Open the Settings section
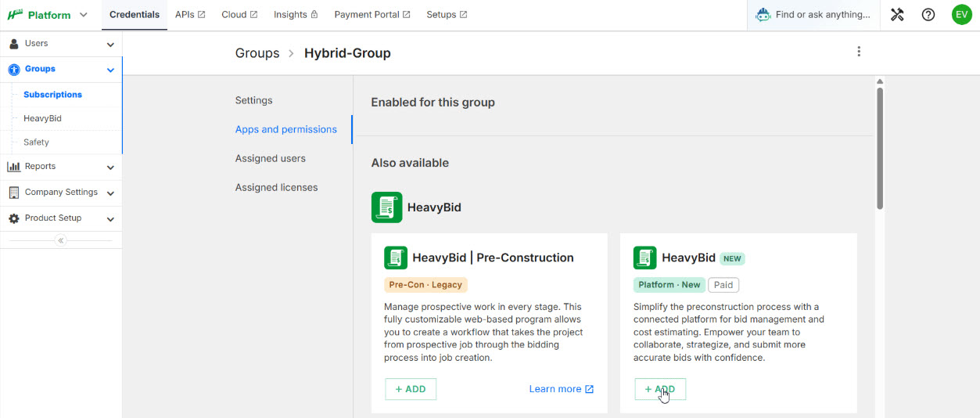Image resolution: width=980 pixels, height=418 pixels. tap(254, 100)
